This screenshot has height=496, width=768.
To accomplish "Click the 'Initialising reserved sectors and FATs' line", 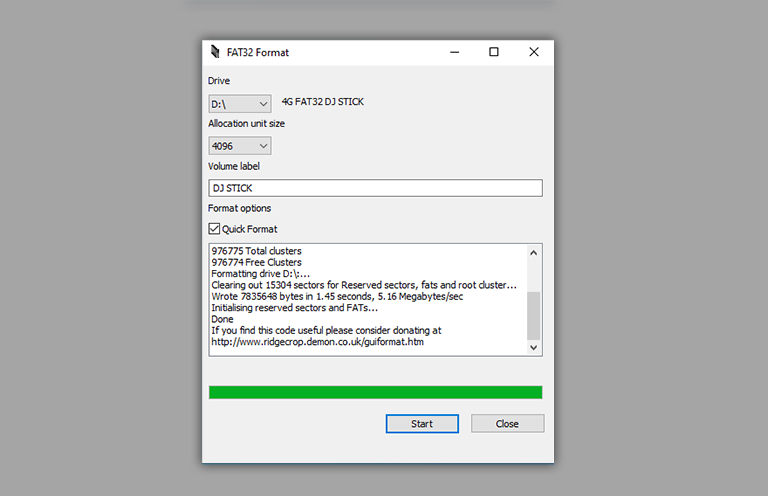I will (294, 307).
